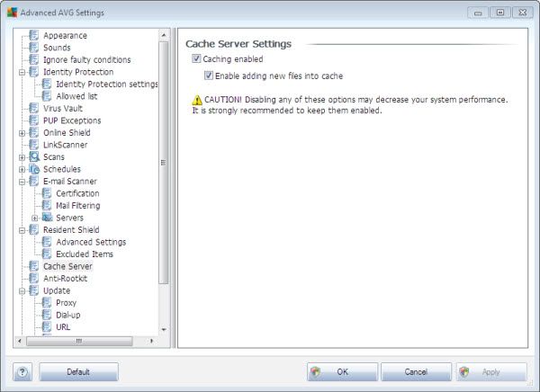The width and height of the screenshot is (540, 392).
Task: Uncheck the Caching enabled checkbox
Action: point(196,58)
